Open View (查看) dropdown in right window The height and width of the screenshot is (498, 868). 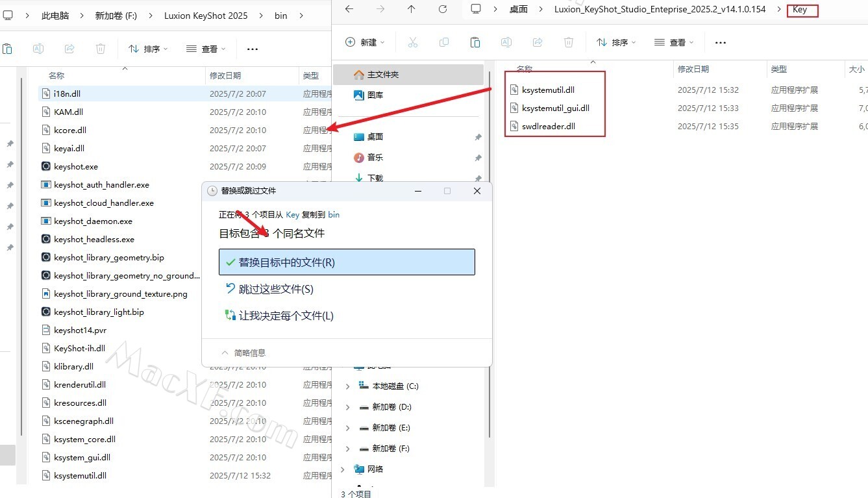point(674,42)
